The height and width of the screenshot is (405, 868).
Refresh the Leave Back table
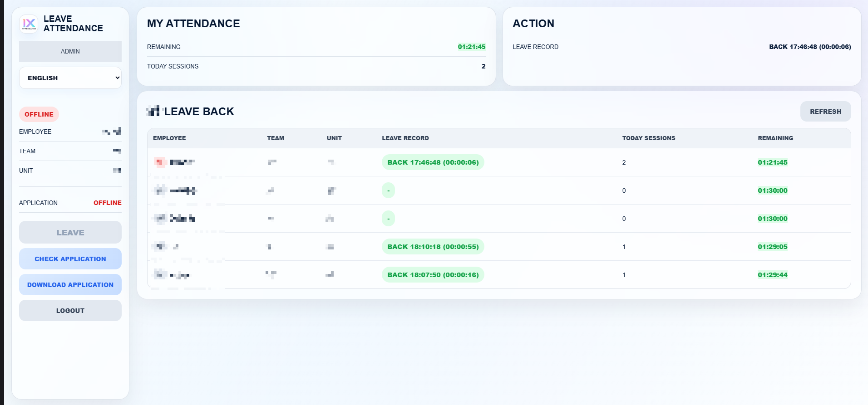pyautogui.click(x=825, y=111)
